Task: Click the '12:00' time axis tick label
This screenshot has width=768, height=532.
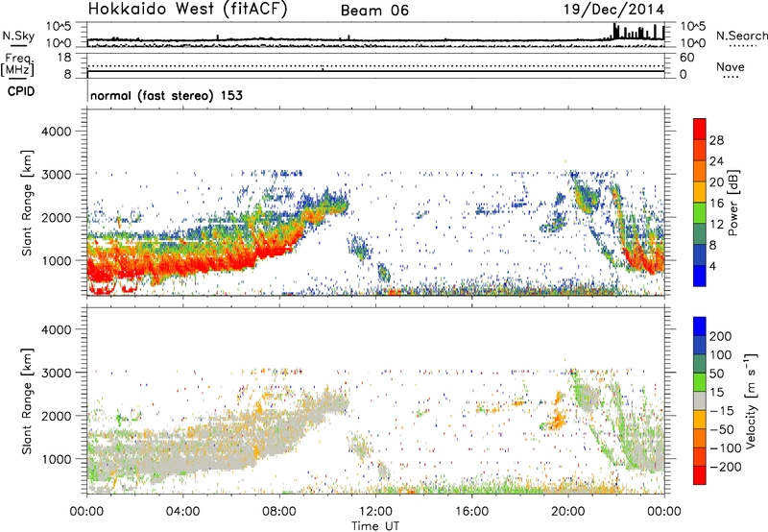Action: 375,512
